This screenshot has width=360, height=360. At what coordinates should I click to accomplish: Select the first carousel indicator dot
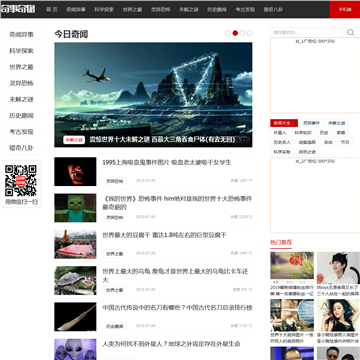coord(228,33)
